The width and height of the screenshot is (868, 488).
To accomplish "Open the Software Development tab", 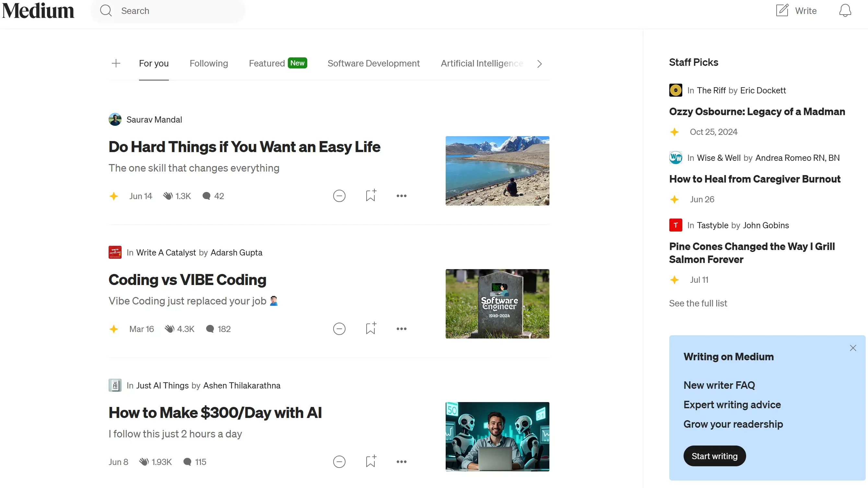I will pyautogui.click(x=373, y=63).
